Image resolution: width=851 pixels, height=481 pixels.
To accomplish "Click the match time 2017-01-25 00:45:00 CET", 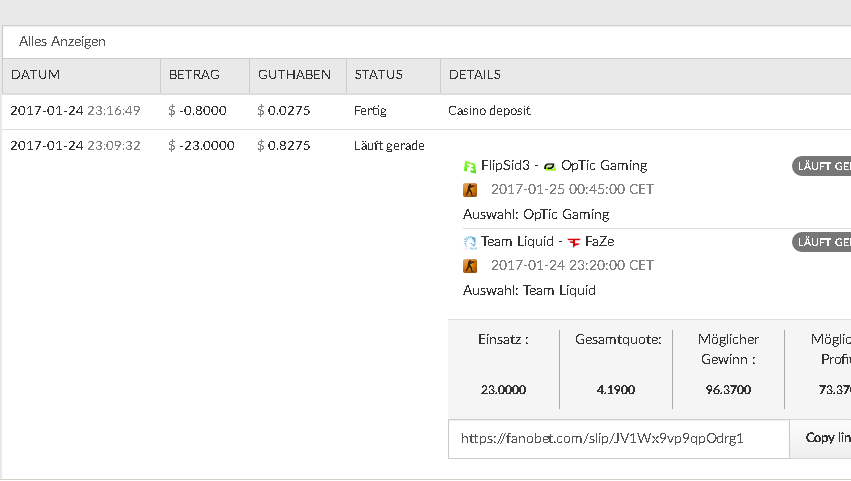I will 573,189.
